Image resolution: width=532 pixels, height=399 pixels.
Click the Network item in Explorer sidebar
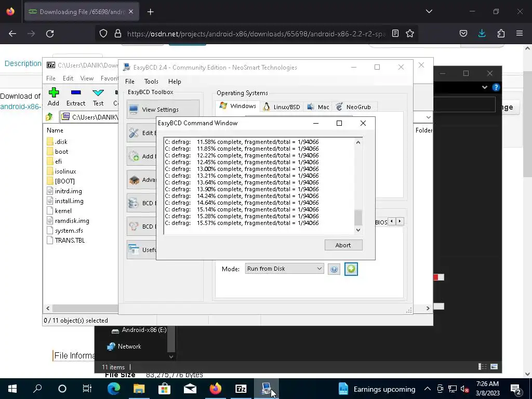(124, 347)
